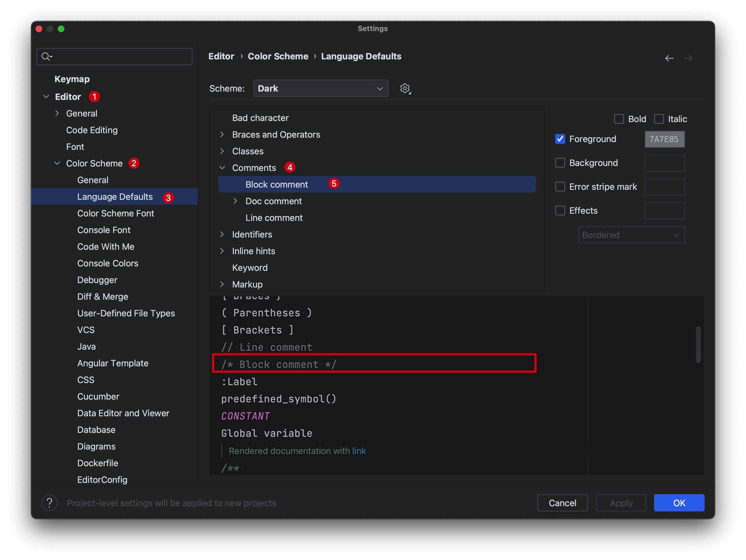
Task: Collapse the Comments group
Action: coord(222,168)
